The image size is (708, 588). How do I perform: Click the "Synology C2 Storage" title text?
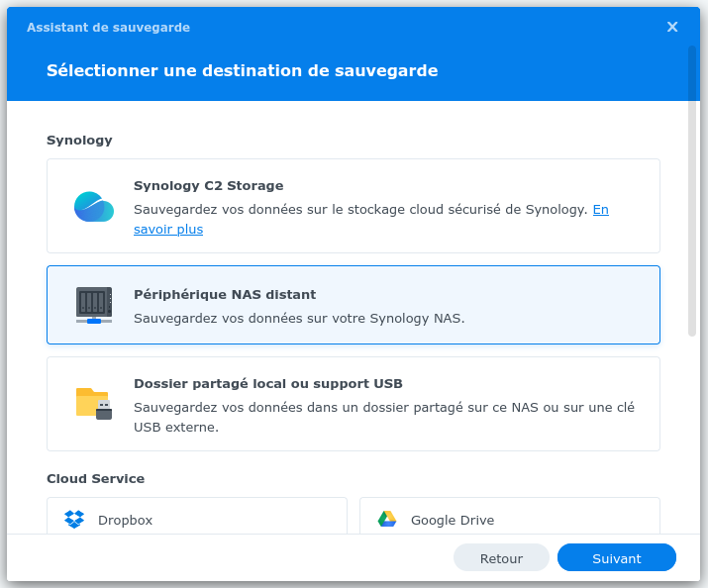click(x=209, y=185)
